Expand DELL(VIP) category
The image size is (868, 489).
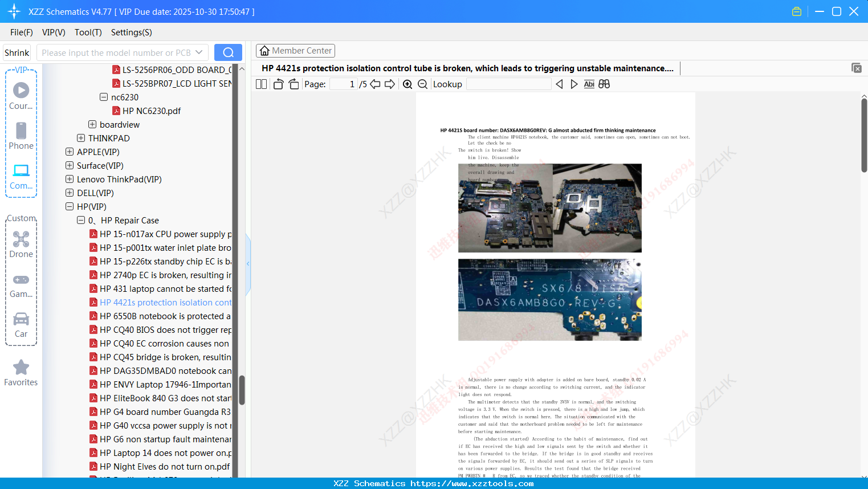(70, 193)
